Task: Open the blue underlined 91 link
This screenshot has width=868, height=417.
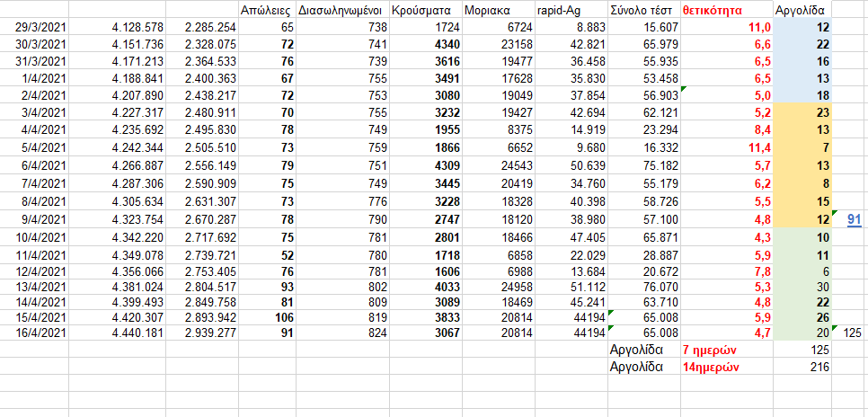Action: [854, 218]
